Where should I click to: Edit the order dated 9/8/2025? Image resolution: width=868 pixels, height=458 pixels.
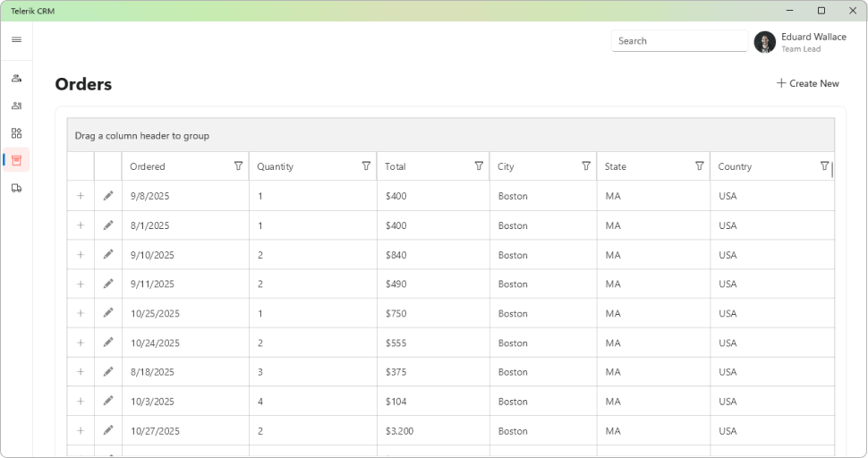click(108, 195)
